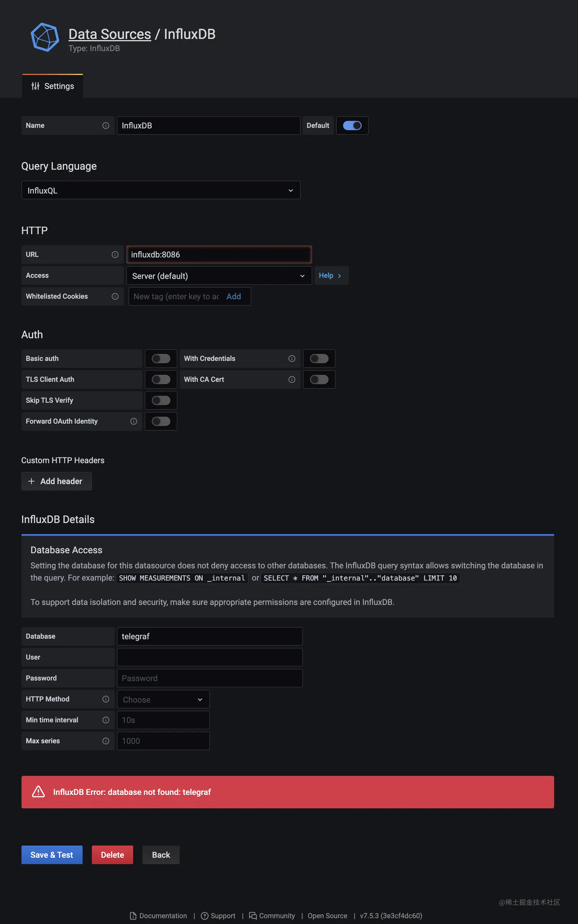Open the Query Language InfluxQL dropdown

click(161, 190)
